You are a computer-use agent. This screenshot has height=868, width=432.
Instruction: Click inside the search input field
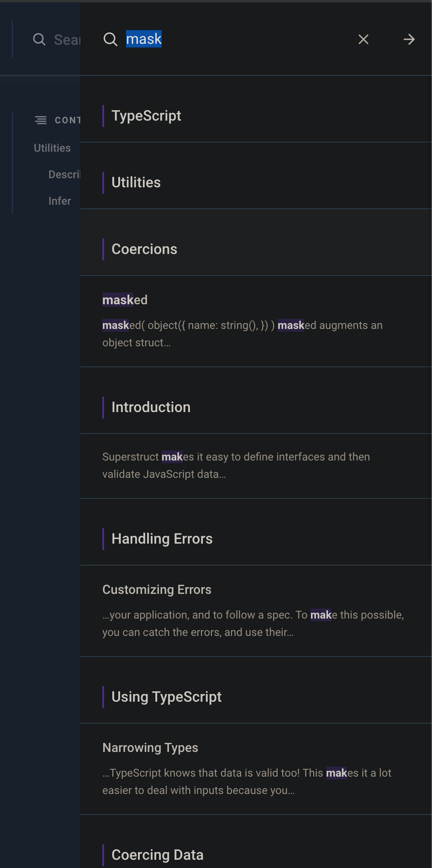(x=228, y=39)
